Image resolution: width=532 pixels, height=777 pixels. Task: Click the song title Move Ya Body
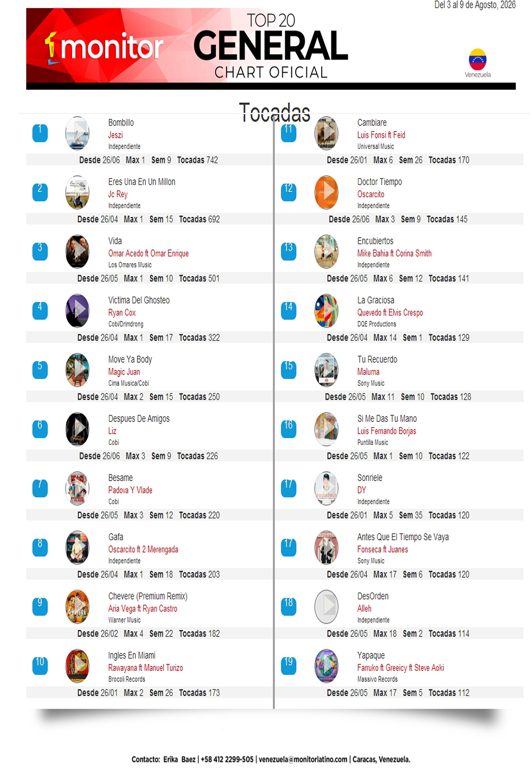pos(130,359)
